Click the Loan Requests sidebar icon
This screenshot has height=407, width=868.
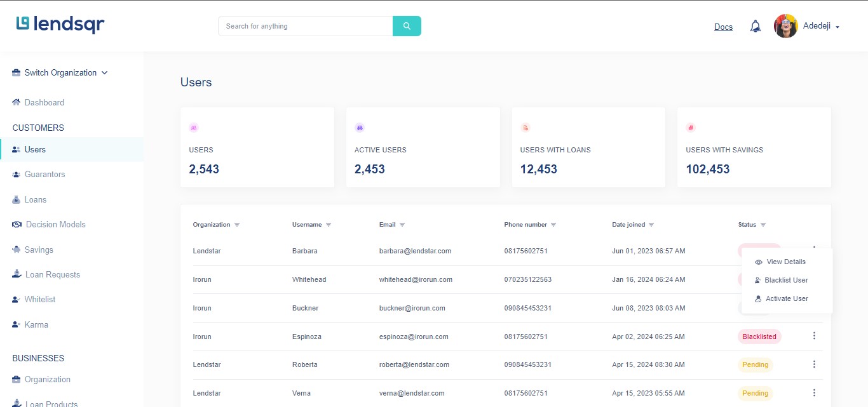click(x=17, y=274)
